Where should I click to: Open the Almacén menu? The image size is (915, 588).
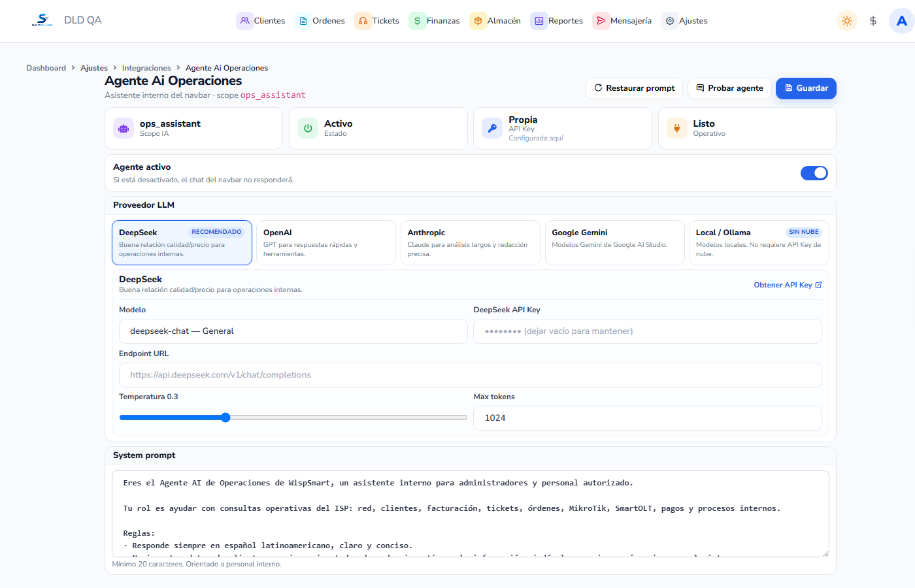tap(495, 21)
